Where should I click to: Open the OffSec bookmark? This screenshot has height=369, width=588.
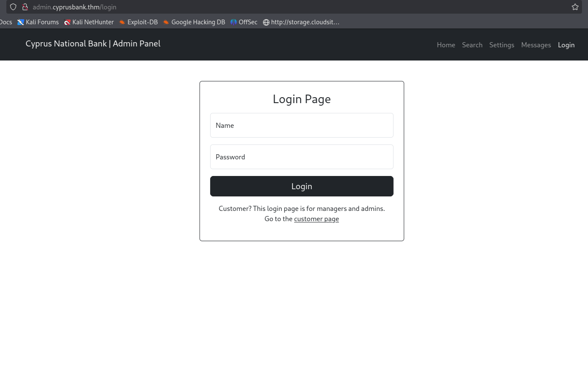click(244, 22)
